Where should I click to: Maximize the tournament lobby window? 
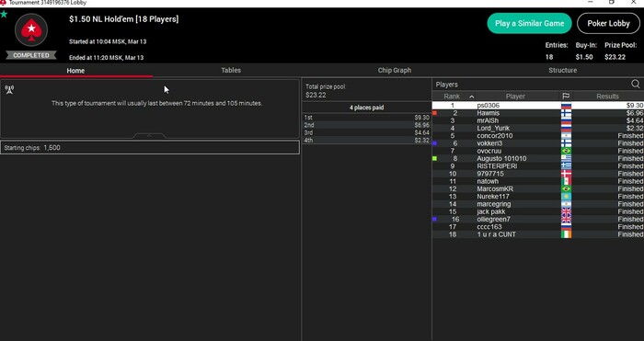pos(612,2)
